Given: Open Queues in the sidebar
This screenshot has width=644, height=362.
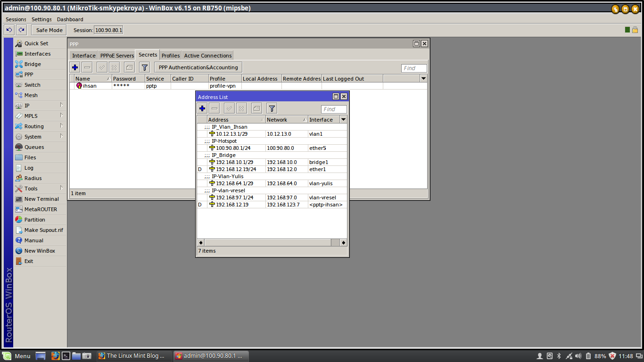Looking at the screenshot, I should 40,147.
